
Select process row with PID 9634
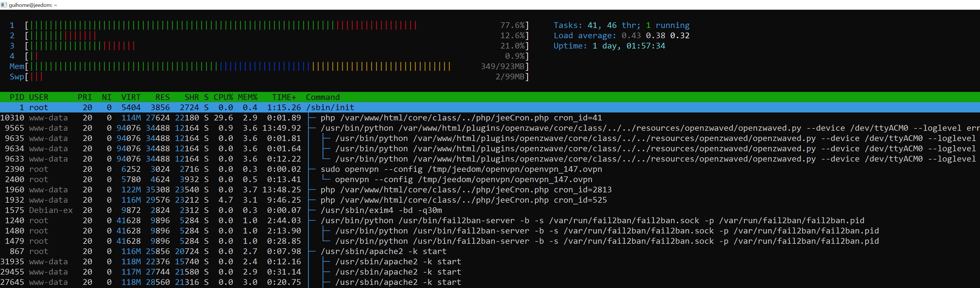pyautogui.click(x=490, y=148)
